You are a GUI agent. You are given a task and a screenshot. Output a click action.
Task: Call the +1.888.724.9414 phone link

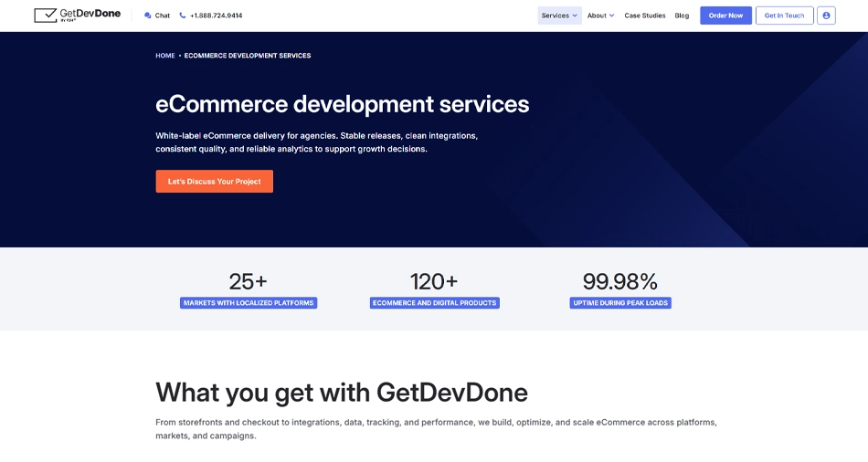211,16
